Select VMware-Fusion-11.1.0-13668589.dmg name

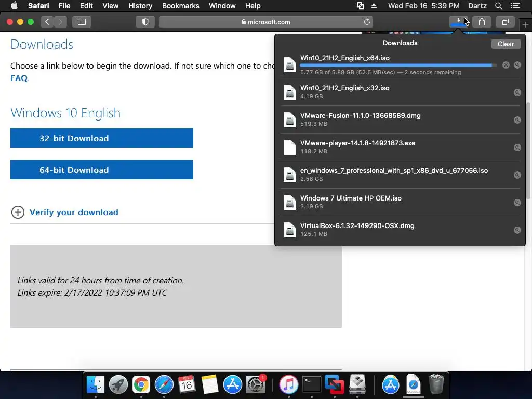point(361,115)
